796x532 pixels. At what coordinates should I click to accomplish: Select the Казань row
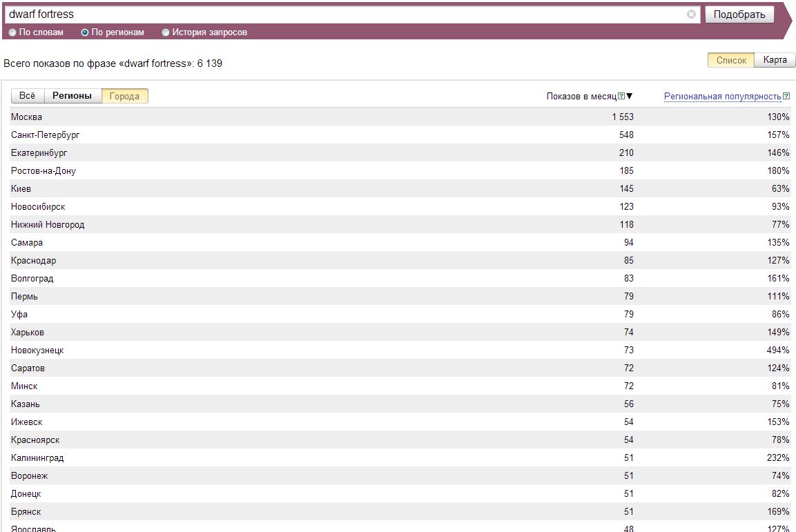[400, 404]
